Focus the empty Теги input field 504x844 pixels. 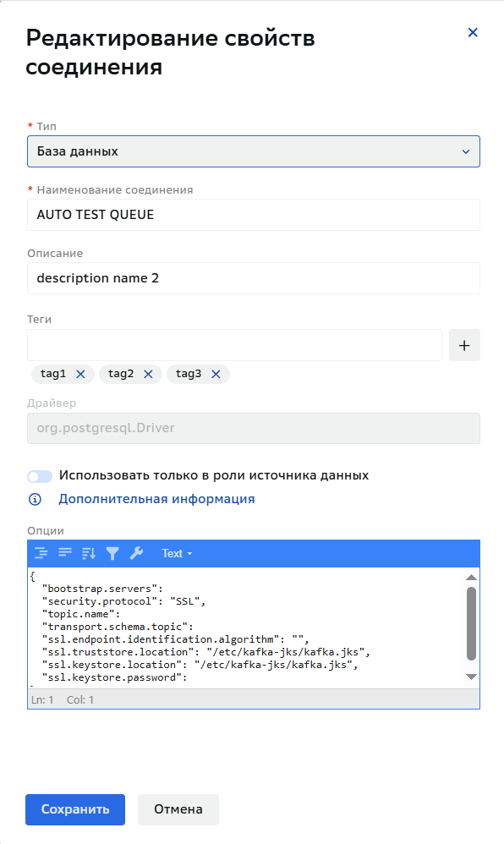coord(234,345)
